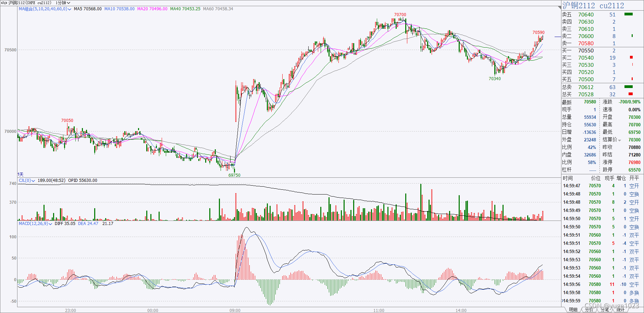Click the 最新 70580 latest price
This screenshot has width=644, height=313.
click(590, 102)
